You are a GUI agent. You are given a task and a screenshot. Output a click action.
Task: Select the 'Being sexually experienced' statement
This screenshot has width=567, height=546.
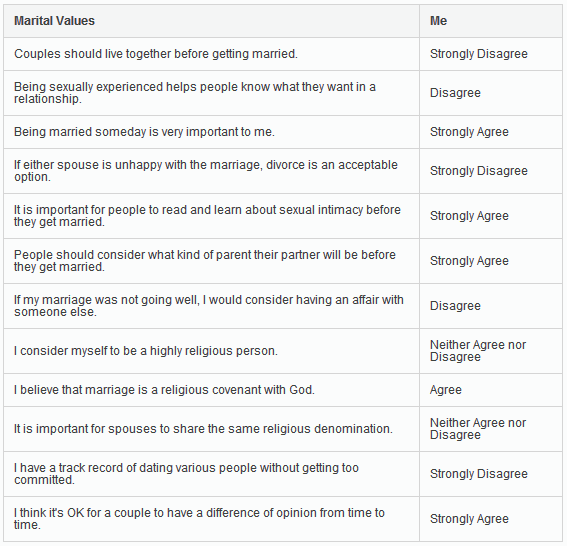pyautogui.click(x=195, y=93)
